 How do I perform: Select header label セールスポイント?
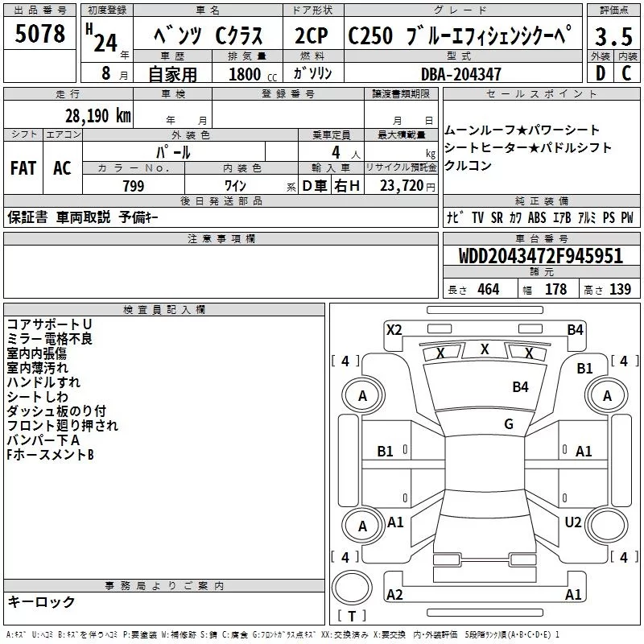tap(541, 94)
